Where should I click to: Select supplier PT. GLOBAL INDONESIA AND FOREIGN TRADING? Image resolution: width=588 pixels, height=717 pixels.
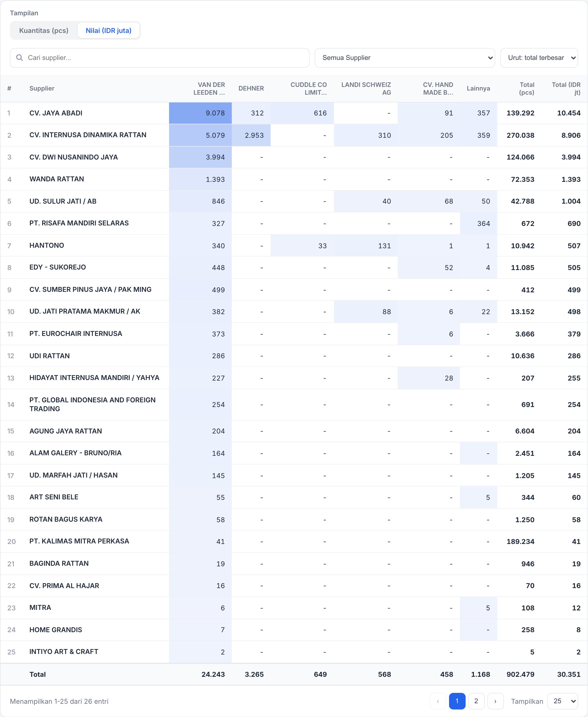coord(93,404)
